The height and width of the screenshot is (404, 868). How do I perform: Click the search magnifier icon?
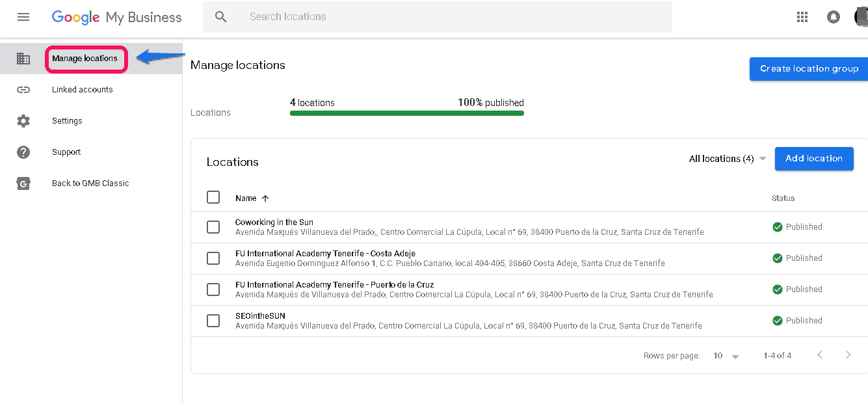221,17
